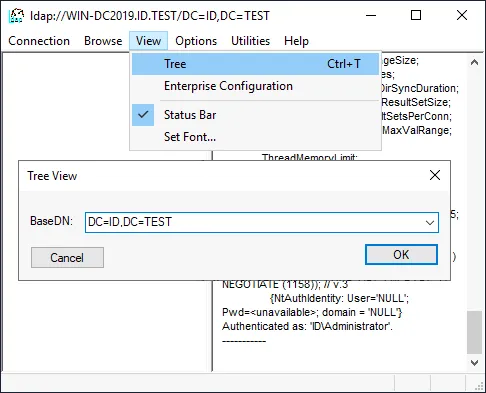Expand the BaseDN dropdown arrow
Image resolution: width=486 pixels, height=393 pixels.
tap(430, 222)
